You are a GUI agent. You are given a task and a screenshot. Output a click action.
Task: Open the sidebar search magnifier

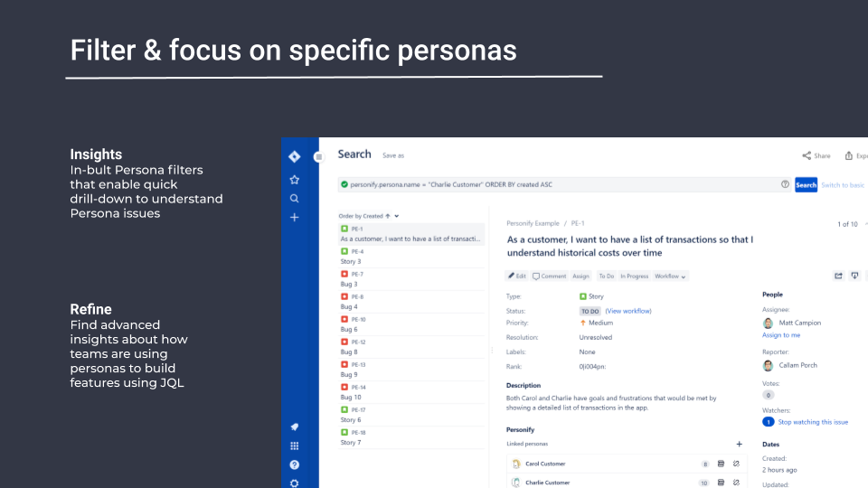pos(295,199)
